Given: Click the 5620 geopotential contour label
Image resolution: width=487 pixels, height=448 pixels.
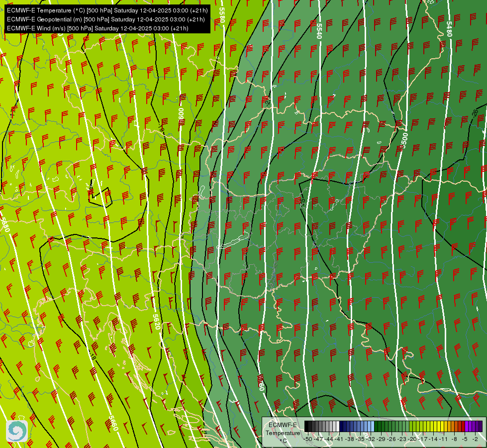Looking at the screenshot, I should [x=157, y=322].
